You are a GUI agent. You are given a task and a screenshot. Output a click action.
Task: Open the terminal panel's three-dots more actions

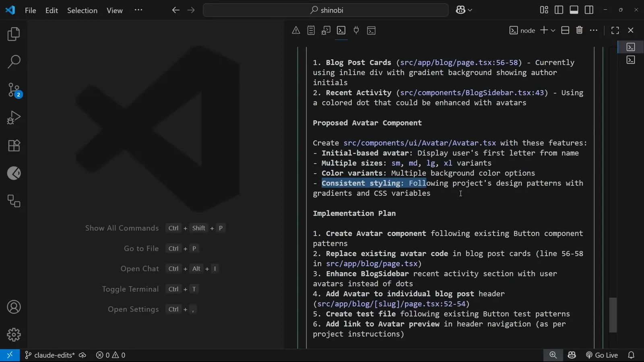[594, 30]
